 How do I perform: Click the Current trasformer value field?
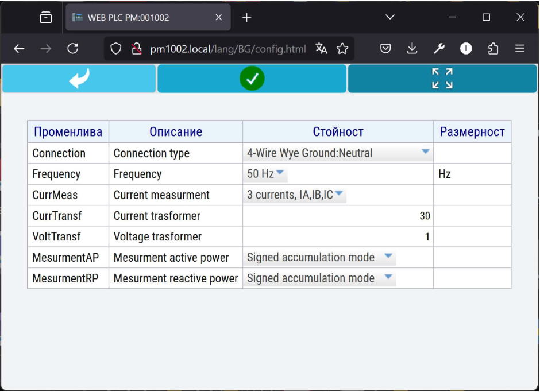click(x=338, y=216)
